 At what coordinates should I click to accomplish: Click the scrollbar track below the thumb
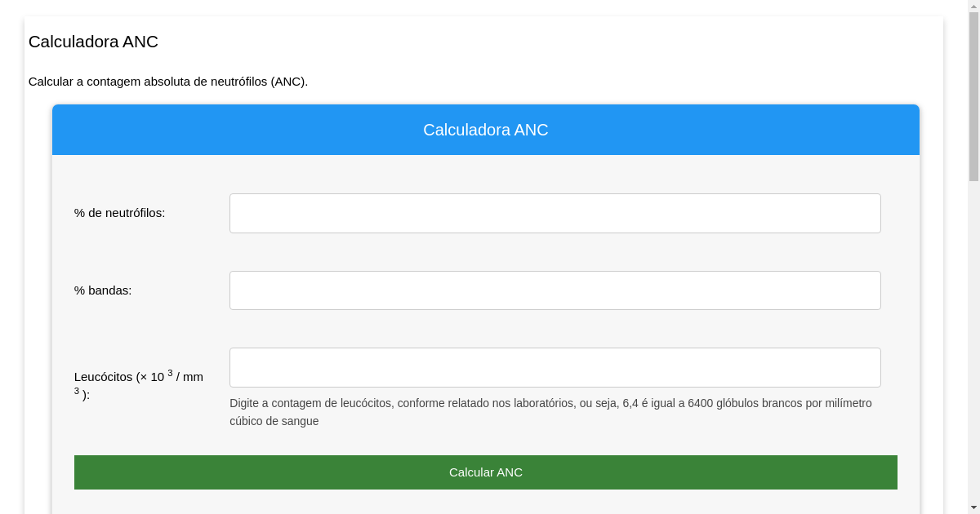click(x=973, y=326)
